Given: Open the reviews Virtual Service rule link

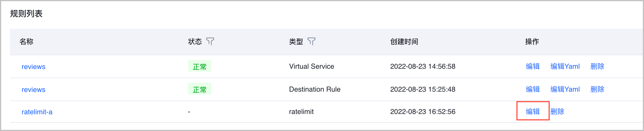Looking at the screenshot, I should [x=33, y=67].
